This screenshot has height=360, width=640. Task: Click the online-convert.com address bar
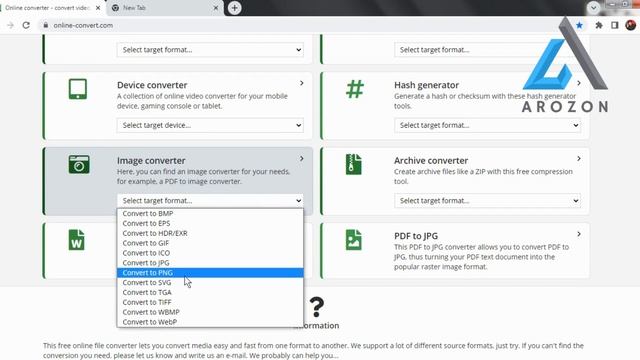[x=302, y=25]
